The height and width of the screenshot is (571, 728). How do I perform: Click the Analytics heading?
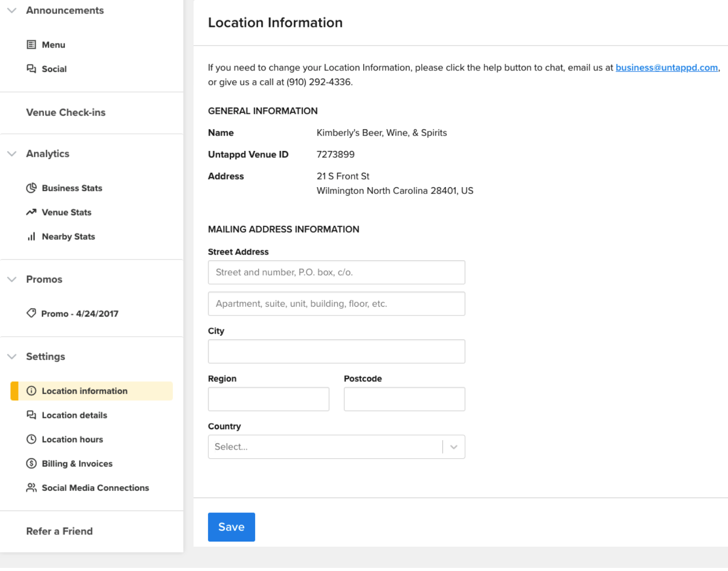tap(48, 154)
